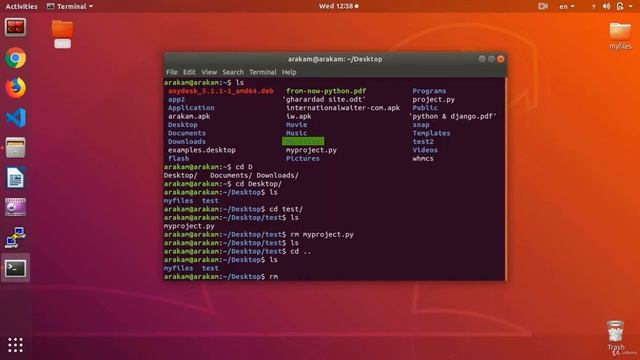Click the 'cd test/' command line

pyautogui.click(x=233, y=209)
